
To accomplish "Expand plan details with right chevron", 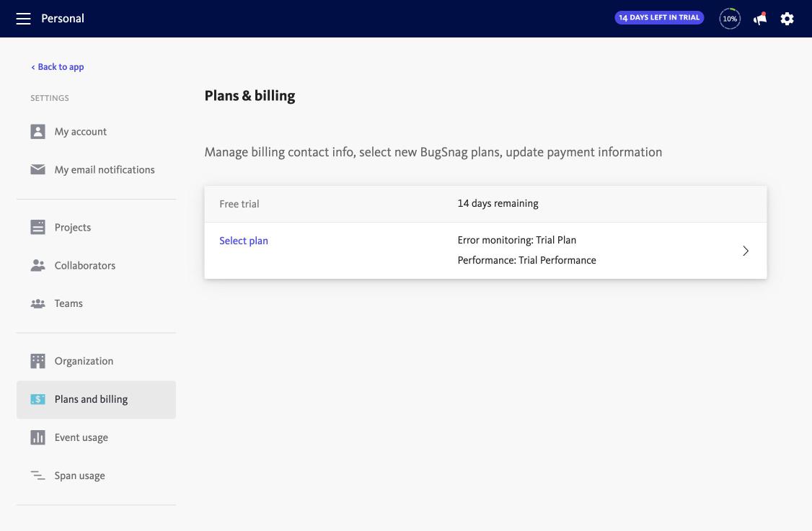I will (746, 251).
